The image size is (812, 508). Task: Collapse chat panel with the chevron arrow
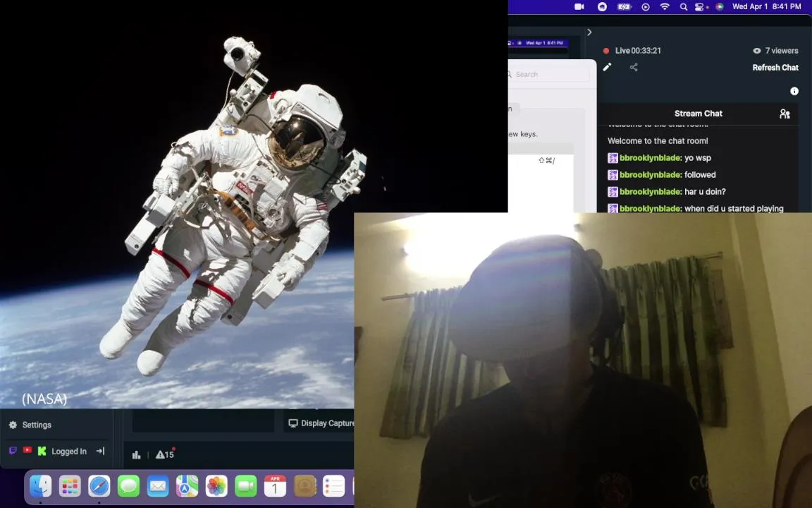click(589, 32)
